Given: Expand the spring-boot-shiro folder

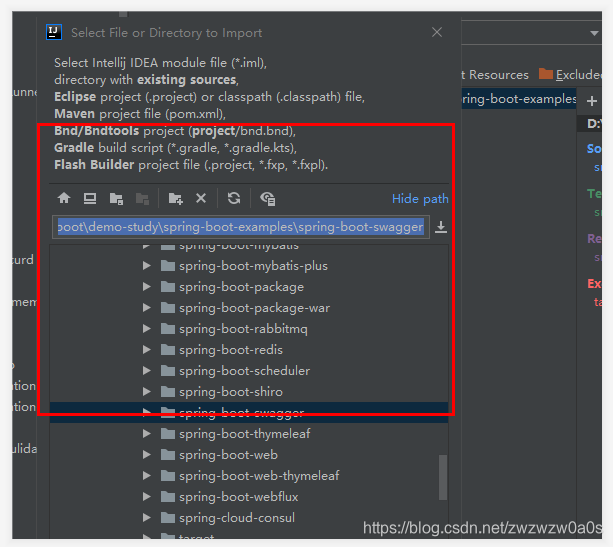Looking at the screenshot, I should (147, 392).
